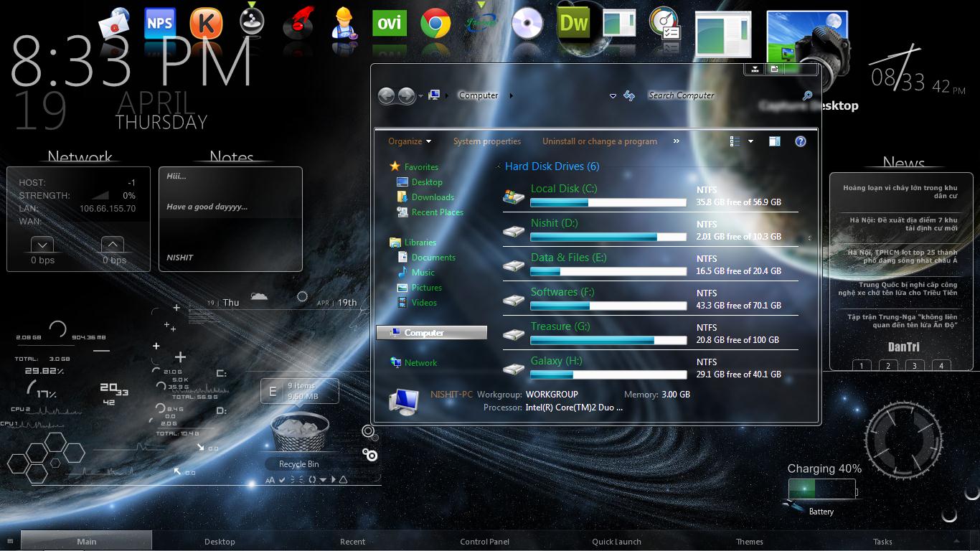Click the NPS icon in the dock
This screenshot has width=980, height=551.
pos(159,22)
